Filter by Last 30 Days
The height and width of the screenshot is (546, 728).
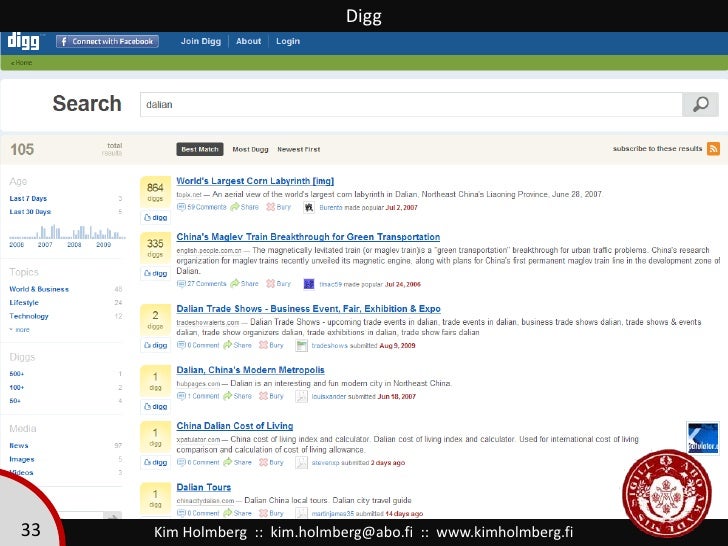click(x=30, y=212)
